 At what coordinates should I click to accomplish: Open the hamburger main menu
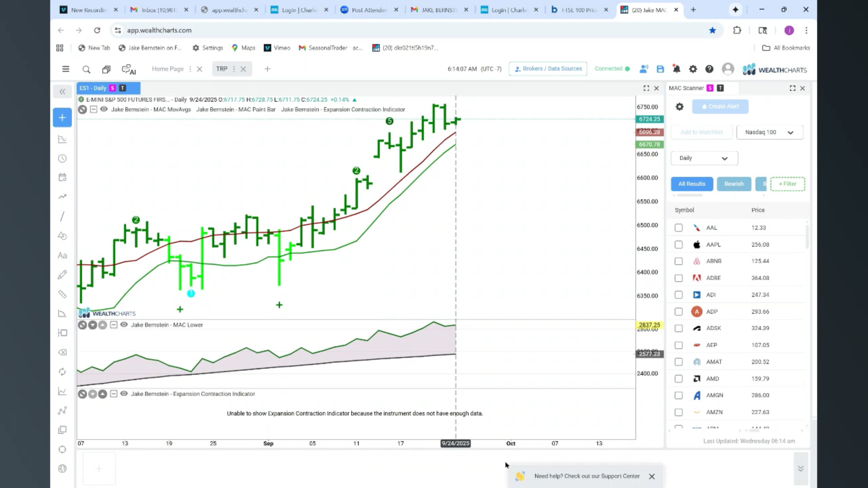[x=66, y=69]
